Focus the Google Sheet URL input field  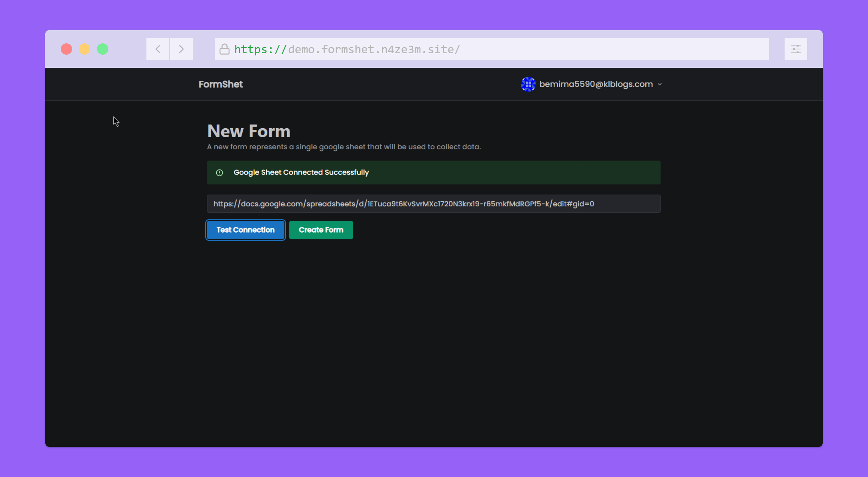click(x=434, y=204)
